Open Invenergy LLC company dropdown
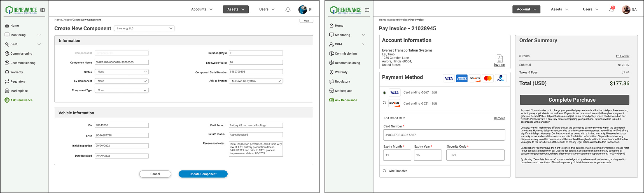The width and height of the screenshot is (644, 193). point(144,28)
